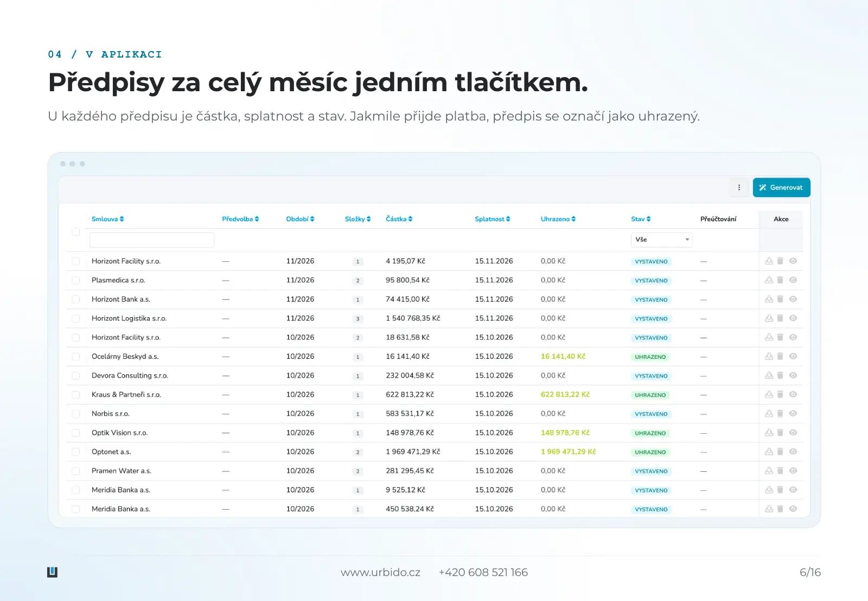The height and width of the screenshot is (601, 868).
Task: Click the Pramen Water a.s. contract name
Action: pos(122,471)
